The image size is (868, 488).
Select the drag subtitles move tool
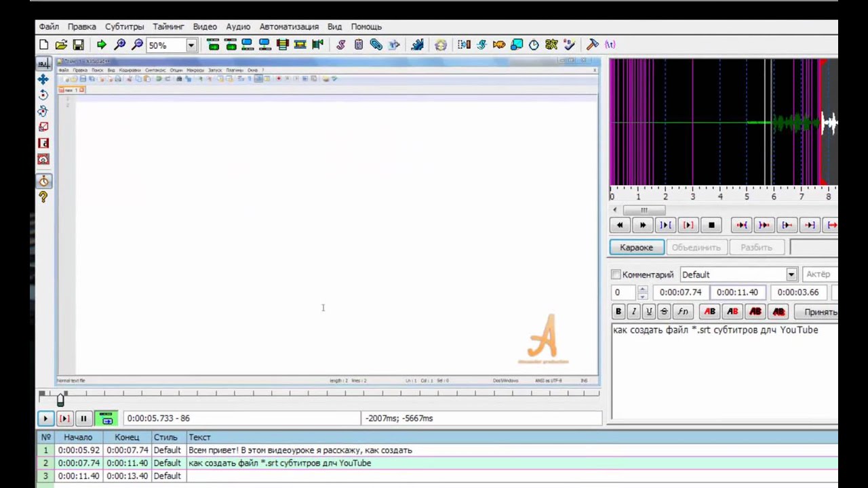(43, 79)
